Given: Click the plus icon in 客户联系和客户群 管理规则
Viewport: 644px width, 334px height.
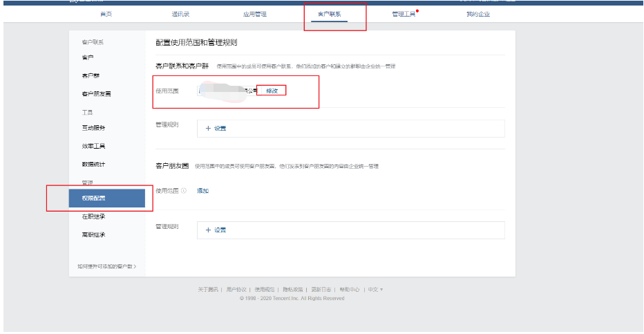Looking at the screenshot, I should [x=208, y=128].
